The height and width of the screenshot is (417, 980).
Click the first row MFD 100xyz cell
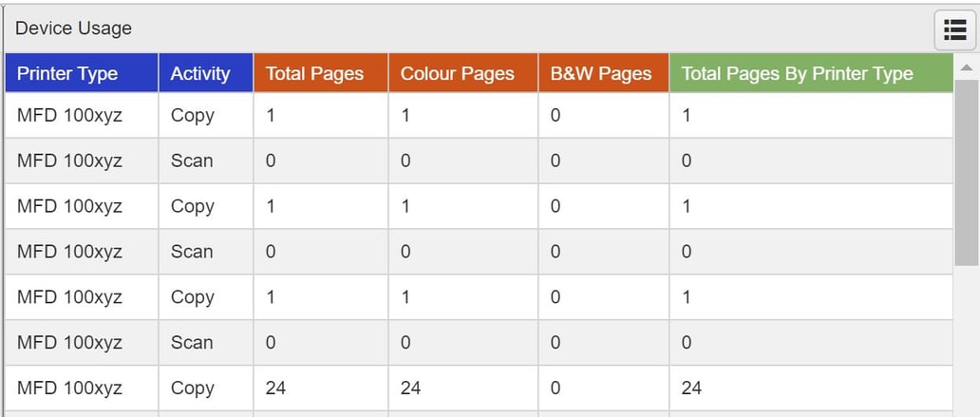coord(69,115)
